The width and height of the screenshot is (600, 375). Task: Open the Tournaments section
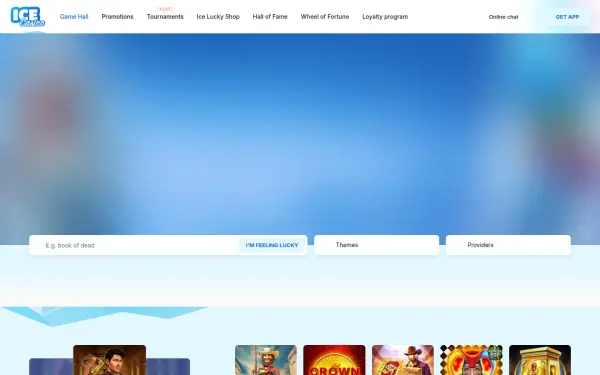point(165,17)
